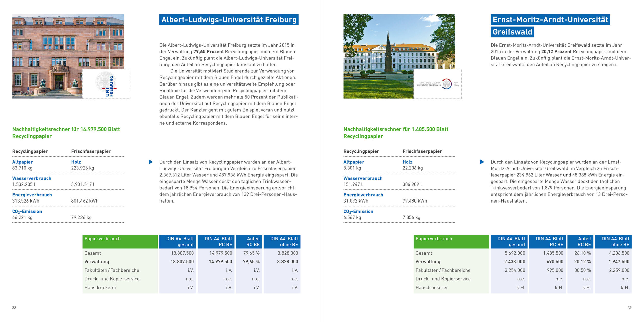Click the green Papierverbrauch header on left table

point(120,242)
